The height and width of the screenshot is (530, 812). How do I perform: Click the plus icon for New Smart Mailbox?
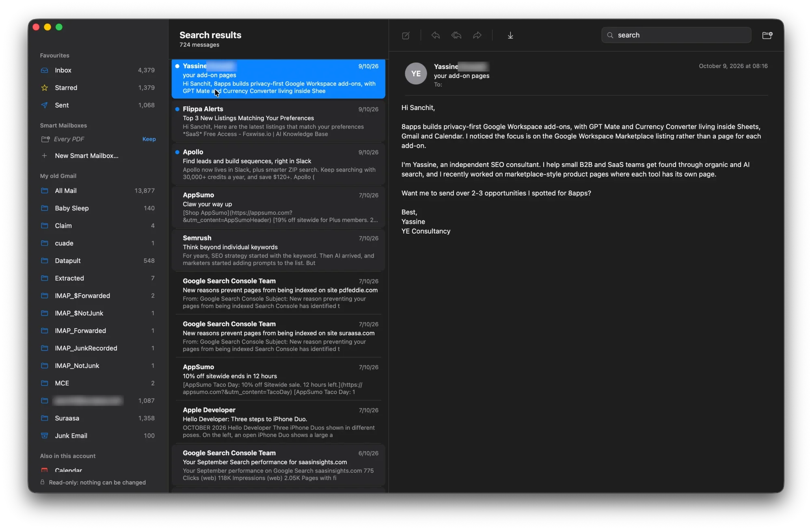click(45, 156)
